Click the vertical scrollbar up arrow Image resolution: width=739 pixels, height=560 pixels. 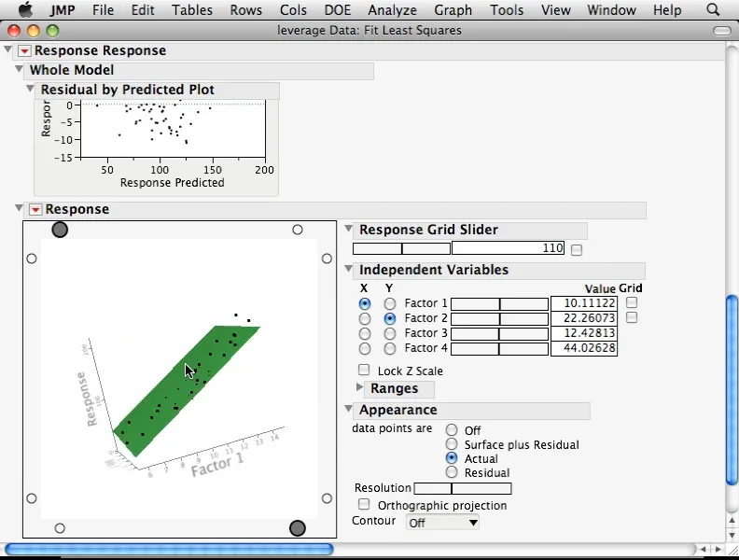732,521
